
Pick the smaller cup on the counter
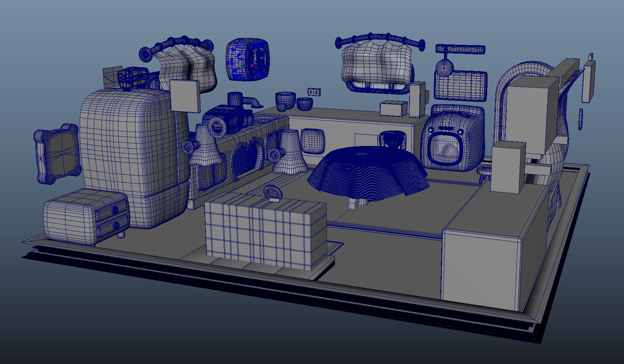click(x=304, y=104)
